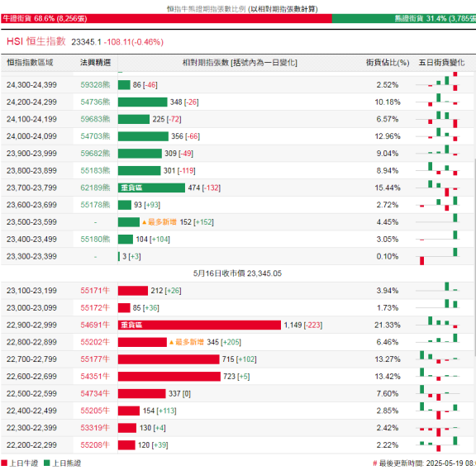
Task: Open bull warrant link 53319牛
Action: (95, 428)
